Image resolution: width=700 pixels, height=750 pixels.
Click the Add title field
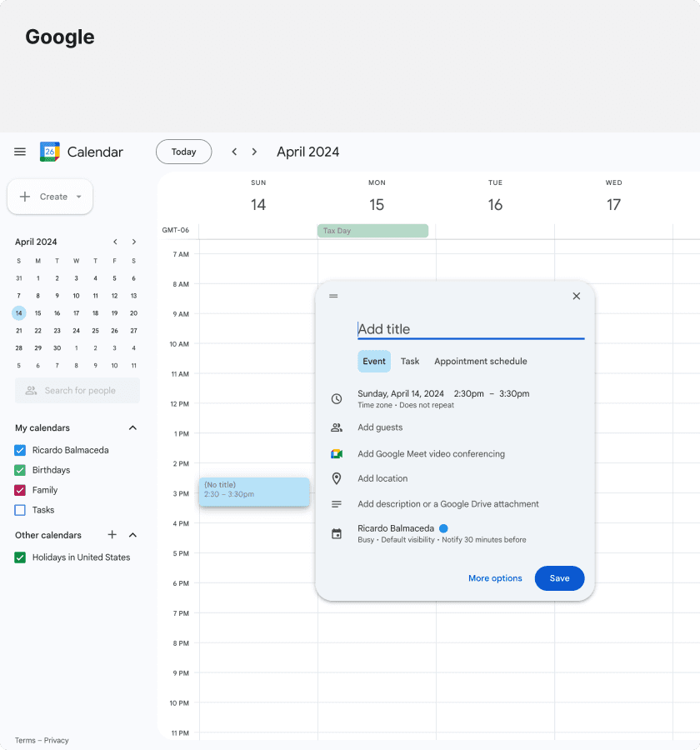[x=471, y=329]
